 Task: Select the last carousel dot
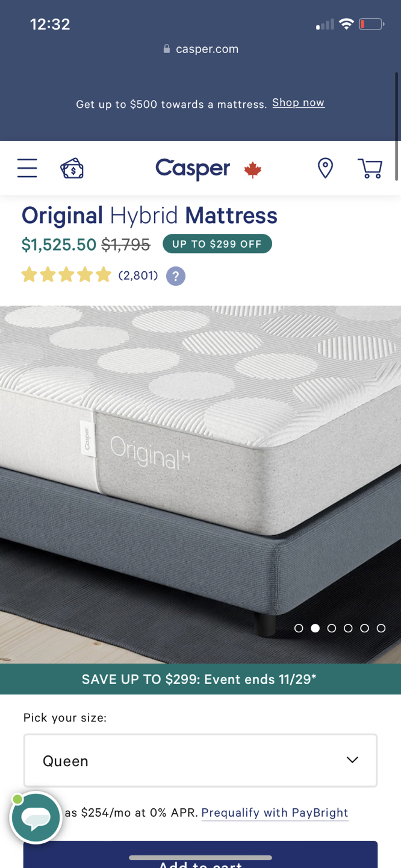tap(381, 628)
